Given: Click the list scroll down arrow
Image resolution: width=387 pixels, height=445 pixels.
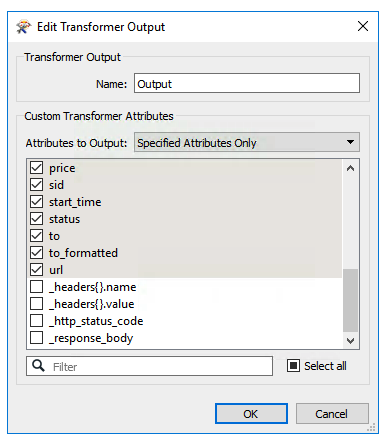Looking at the screenshot, I should 350,341.
